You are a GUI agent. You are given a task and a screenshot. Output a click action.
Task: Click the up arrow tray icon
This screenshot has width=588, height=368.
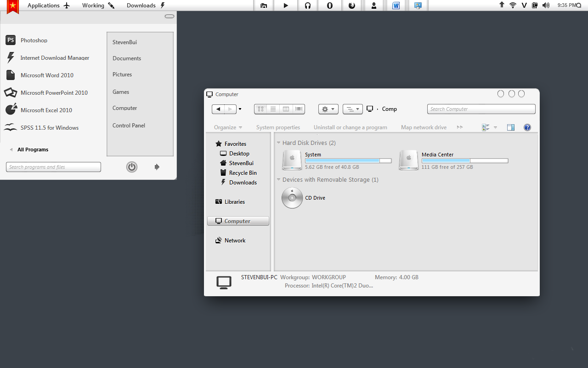click(x=502, y=5)
